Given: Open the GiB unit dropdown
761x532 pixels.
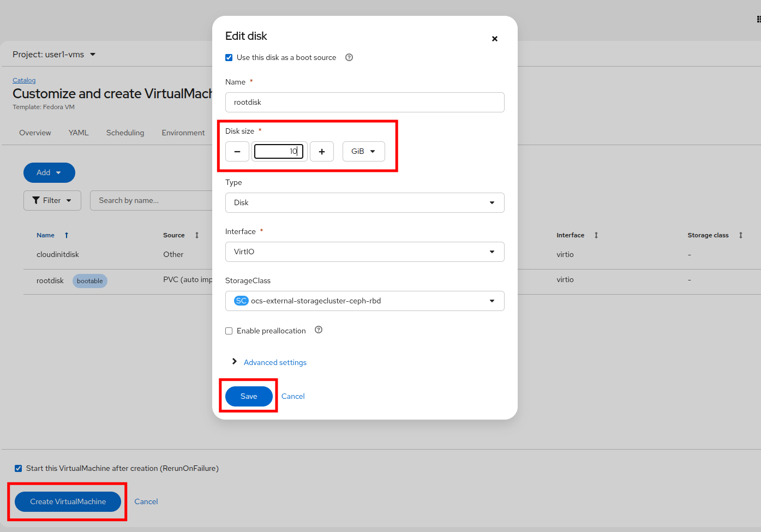Looking at the screenshot, I should click(x=363, y=151).
